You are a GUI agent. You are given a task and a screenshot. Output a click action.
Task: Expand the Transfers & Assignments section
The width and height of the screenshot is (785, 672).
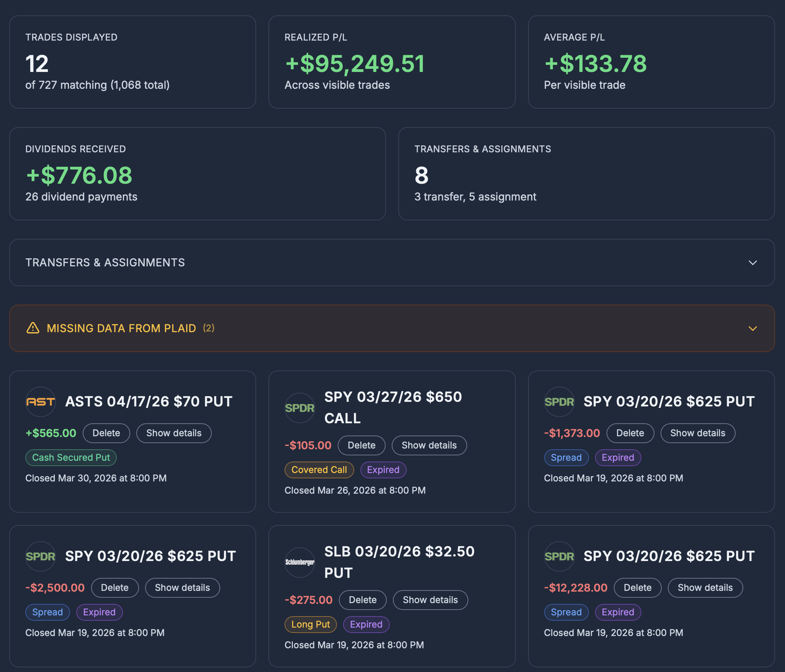point(752,263)
